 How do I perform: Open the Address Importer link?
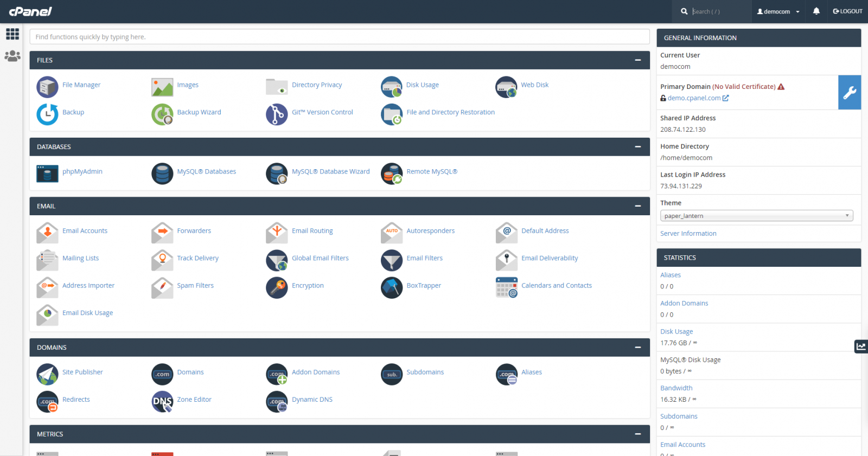tap(88, 286)
